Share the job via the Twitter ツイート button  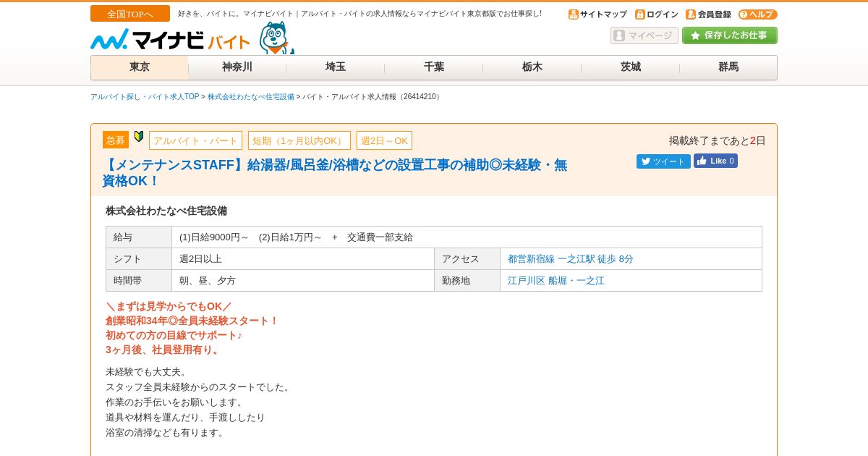point(663,161)
